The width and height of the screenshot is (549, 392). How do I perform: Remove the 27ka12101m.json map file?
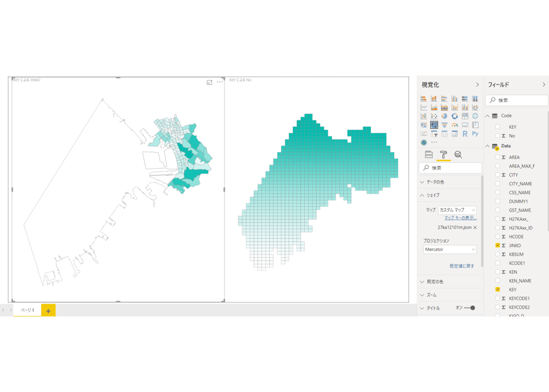pos(475,227)
